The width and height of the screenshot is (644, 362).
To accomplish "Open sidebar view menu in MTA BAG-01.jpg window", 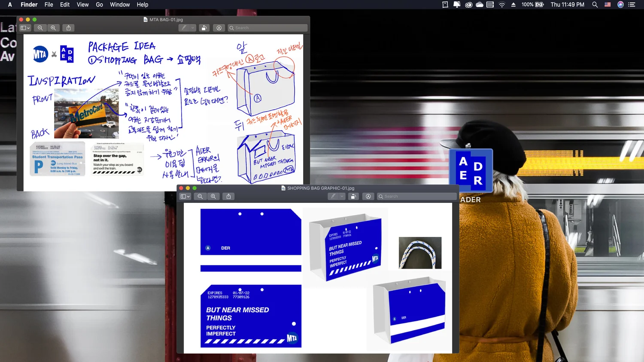I will coord(25,28).
